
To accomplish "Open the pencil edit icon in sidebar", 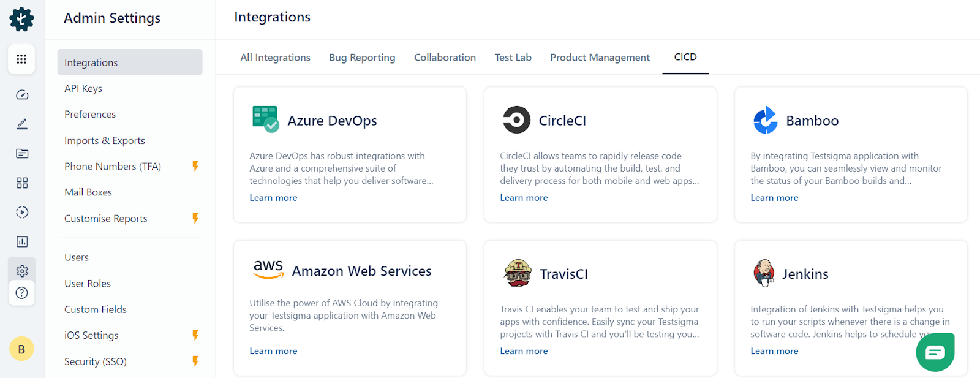I will point(22,124).
